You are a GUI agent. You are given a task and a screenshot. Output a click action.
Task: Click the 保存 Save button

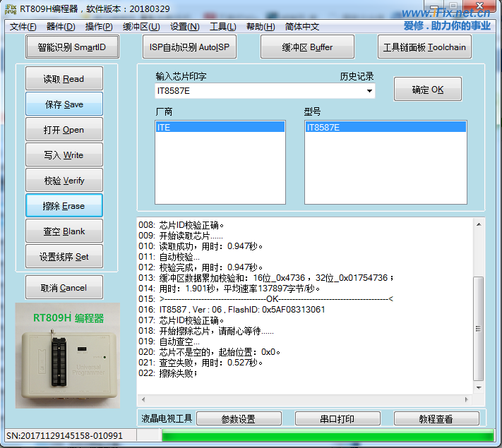point(64,104)
